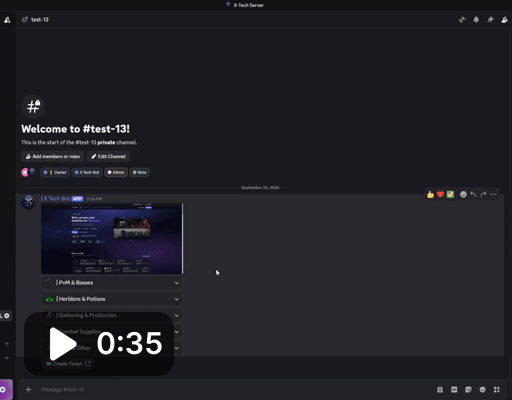Open the threads icon in channel header
512x400 pixels.
click(462, 20)
